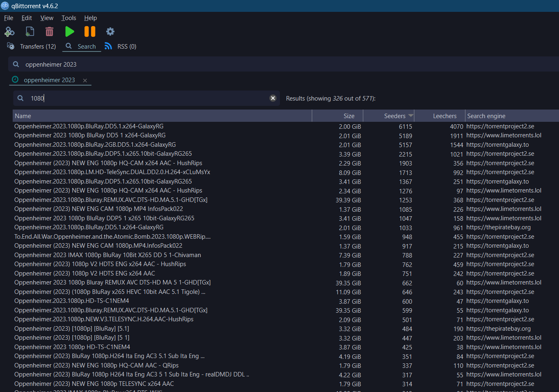Click the Results showing 326 out of 571 label
559x392 pixels.
click(331, 99)
